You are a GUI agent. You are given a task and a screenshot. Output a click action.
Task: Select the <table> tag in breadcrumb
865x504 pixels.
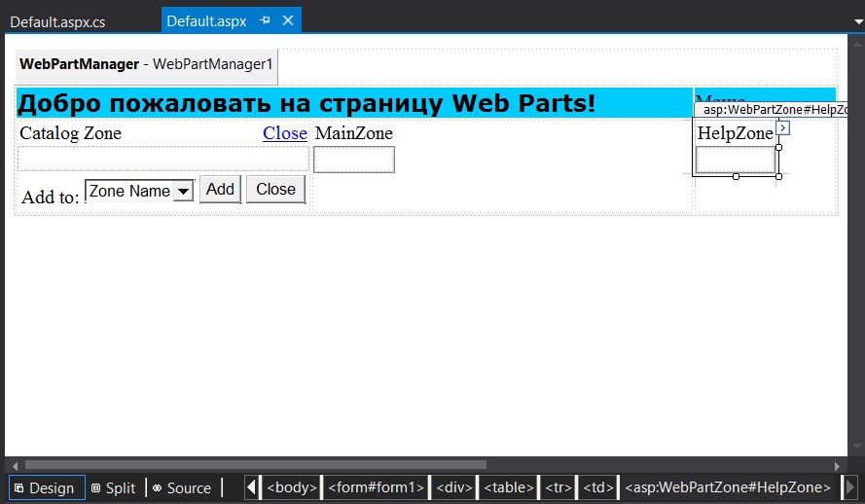509,487
